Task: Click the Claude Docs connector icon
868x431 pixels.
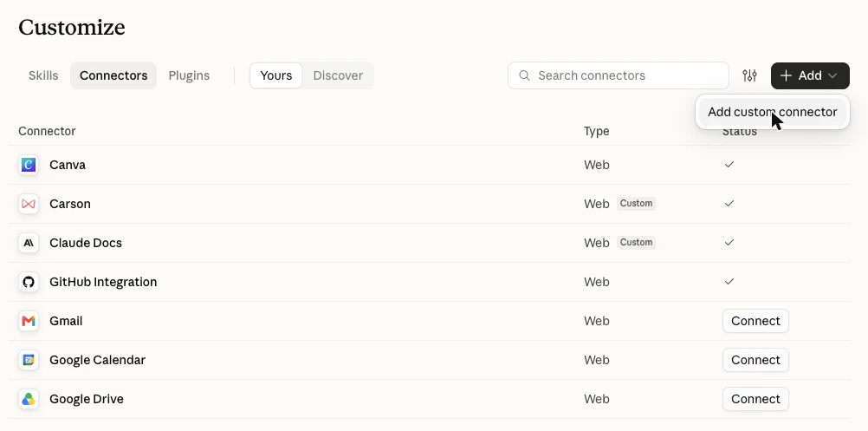Action: pyautogui.click(x=29, y=243)
